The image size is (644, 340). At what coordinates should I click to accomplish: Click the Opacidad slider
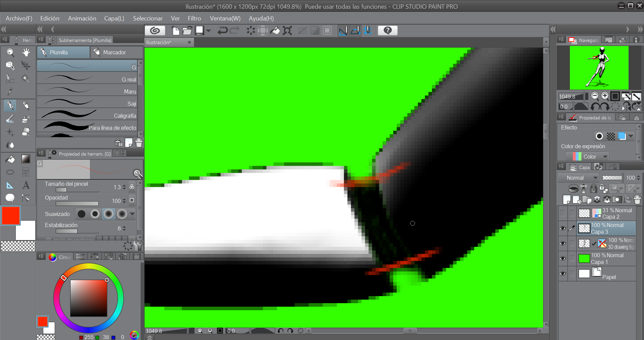pyautogui.click(x=77, y=204)
